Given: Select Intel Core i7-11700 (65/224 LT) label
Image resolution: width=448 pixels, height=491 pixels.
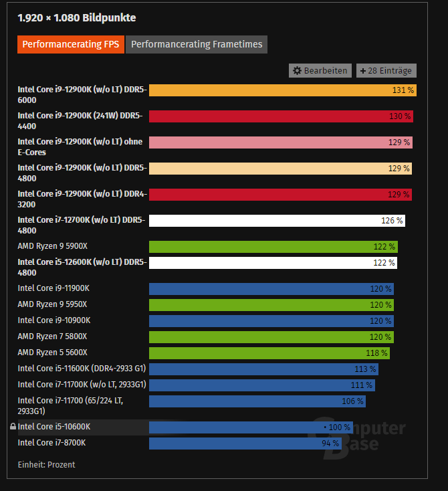Looking at the screenshot, I should click(x=70, y=406).
